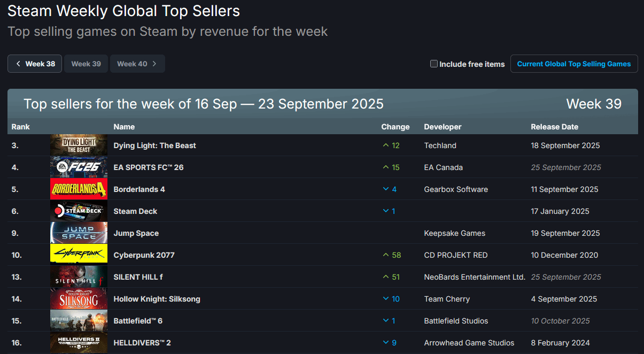
Task: Open the Techland developer link
Action: click(440, 145)
